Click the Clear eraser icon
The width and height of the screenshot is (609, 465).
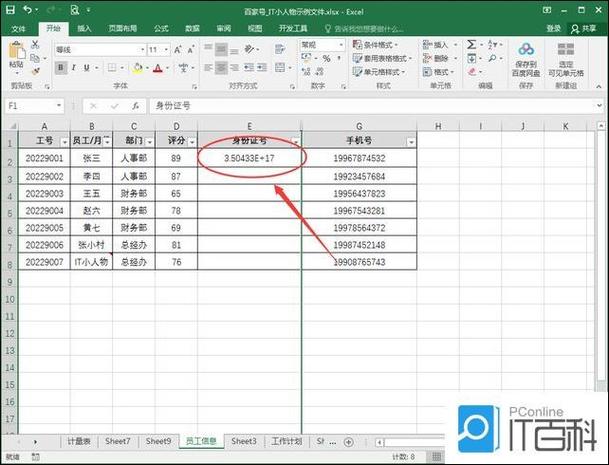472,71
